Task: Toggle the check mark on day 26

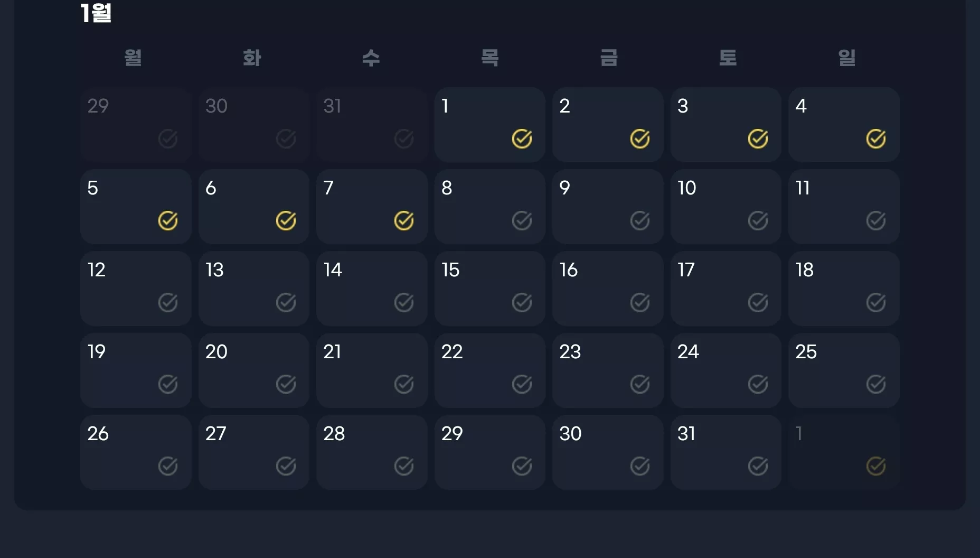Action: click(x=167, y=467)
